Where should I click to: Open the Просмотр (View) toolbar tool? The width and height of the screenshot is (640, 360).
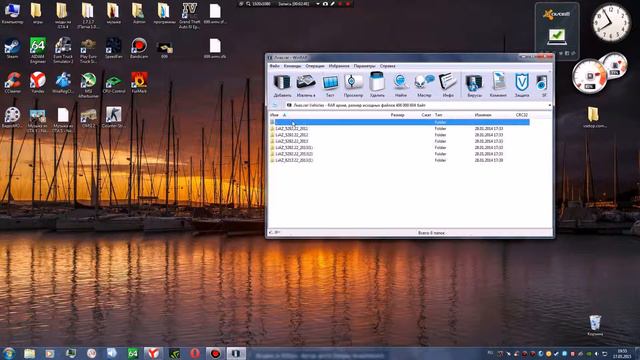[x=353, y=85]
